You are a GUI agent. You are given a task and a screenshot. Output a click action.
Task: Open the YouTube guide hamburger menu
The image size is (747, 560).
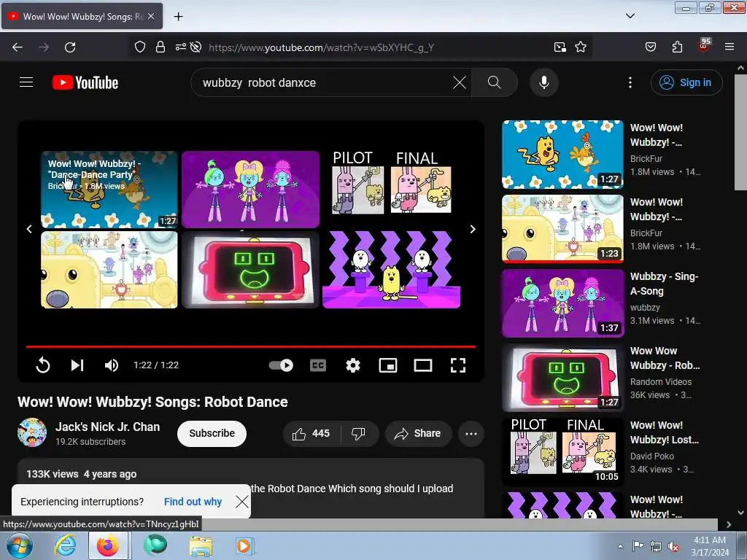coord(26,82)
